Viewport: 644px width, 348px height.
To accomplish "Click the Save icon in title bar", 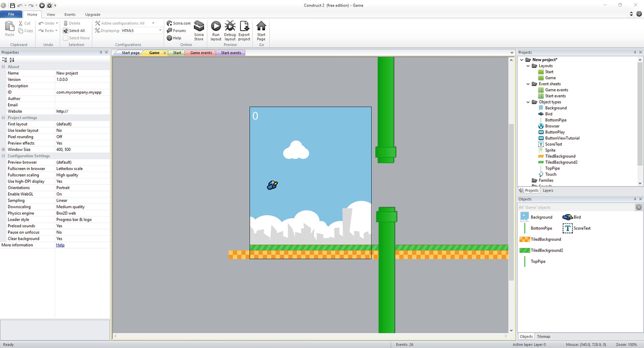I will click(12, 5).
